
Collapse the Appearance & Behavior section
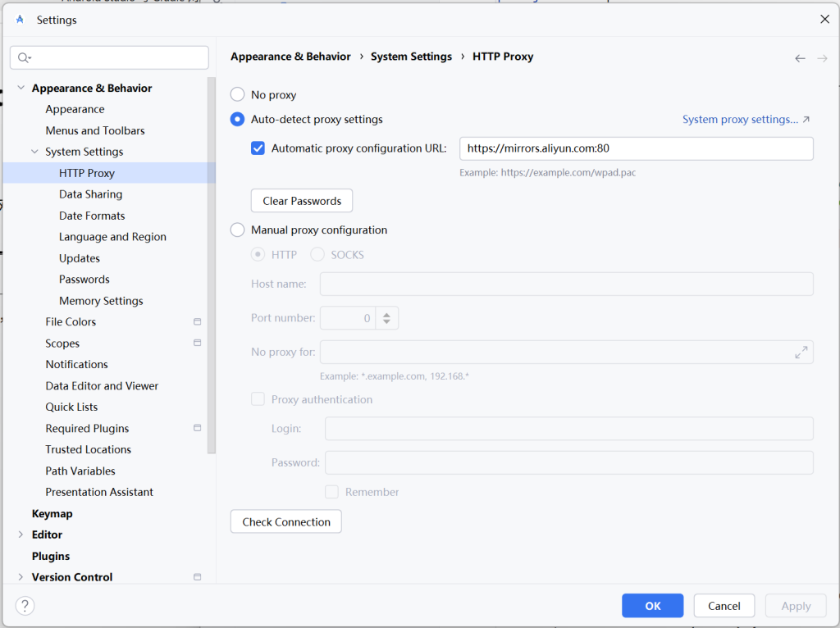tap(21, 89)
